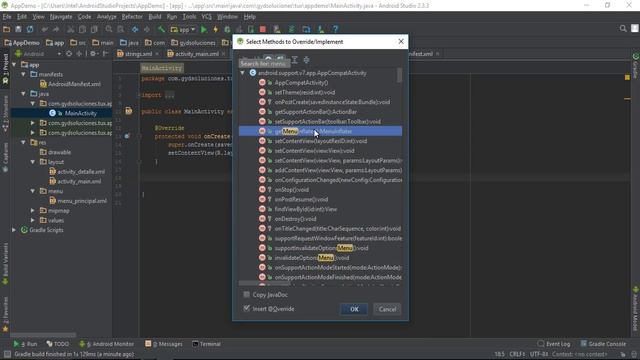Click the Make Project hammer icon
Image resolution: width=640 pixels, height=360 pixels.
(162, 29)
